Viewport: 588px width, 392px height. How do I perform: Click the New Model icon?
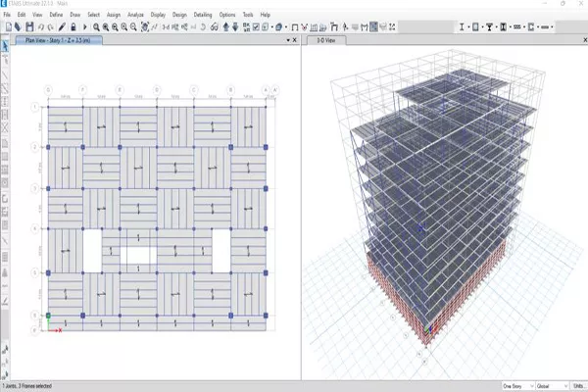[7, 26]
